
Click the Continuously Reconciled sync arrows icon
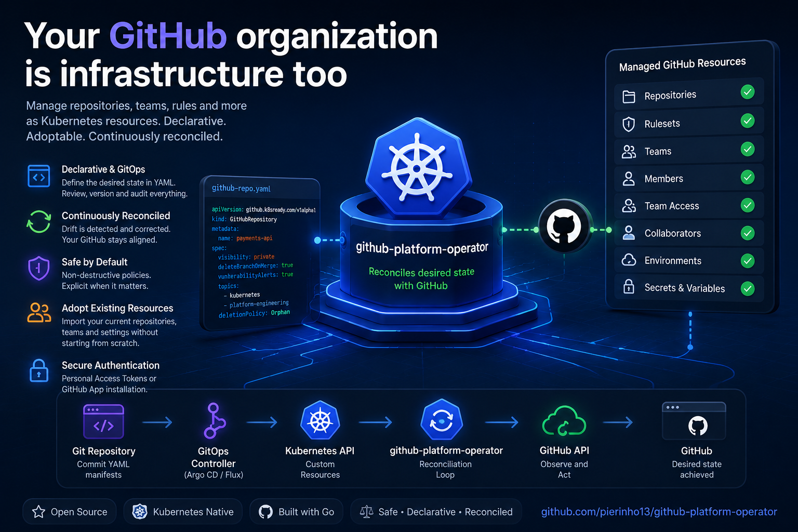[x=39, y=222]
